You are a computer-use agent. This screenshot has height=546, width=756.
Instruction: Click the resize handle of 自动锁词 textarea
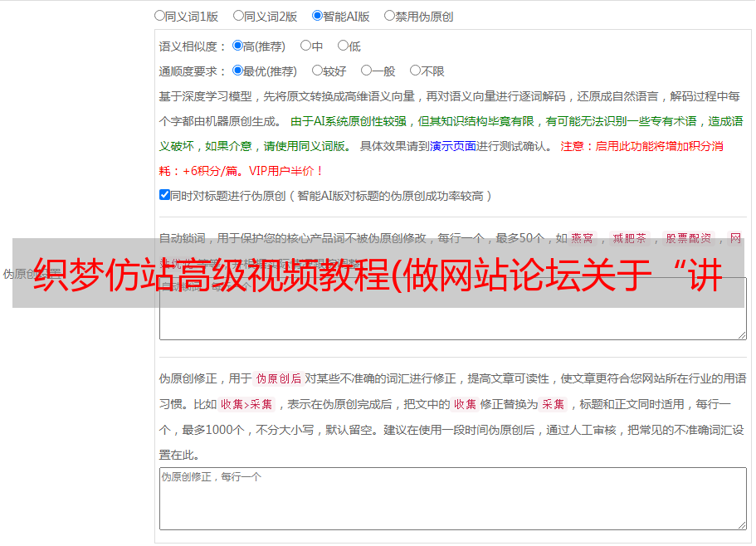741,334
